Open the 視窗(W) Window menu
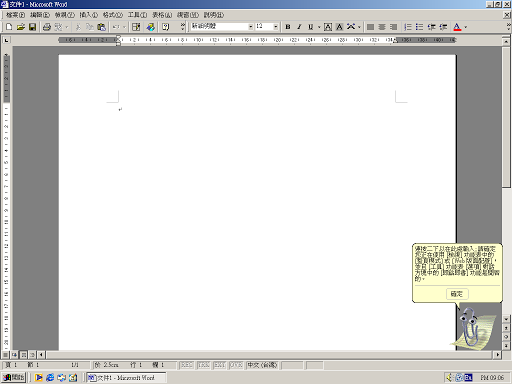Screen dimensions: 512x384 click(188, 15)
